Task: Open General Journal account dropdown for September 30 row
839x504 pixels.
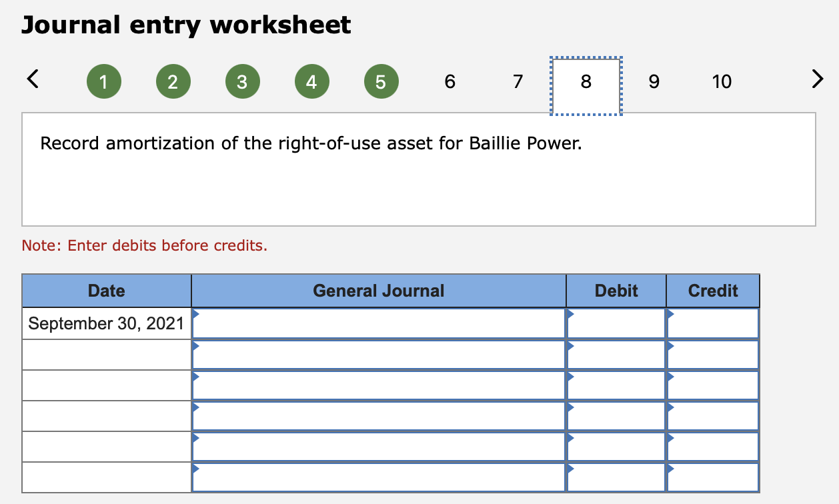Action: pos(379,323)
